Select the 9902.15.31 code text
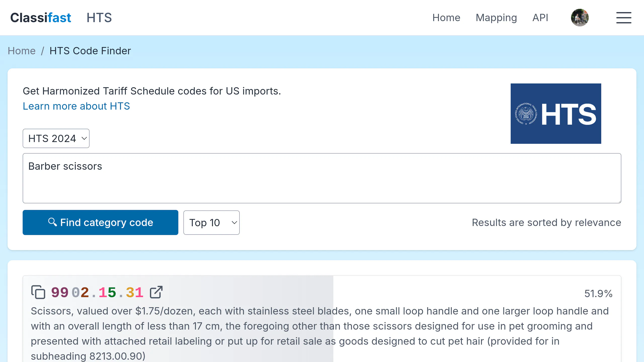The height and width of the screenshot is (362, 644). click(97, 292)
